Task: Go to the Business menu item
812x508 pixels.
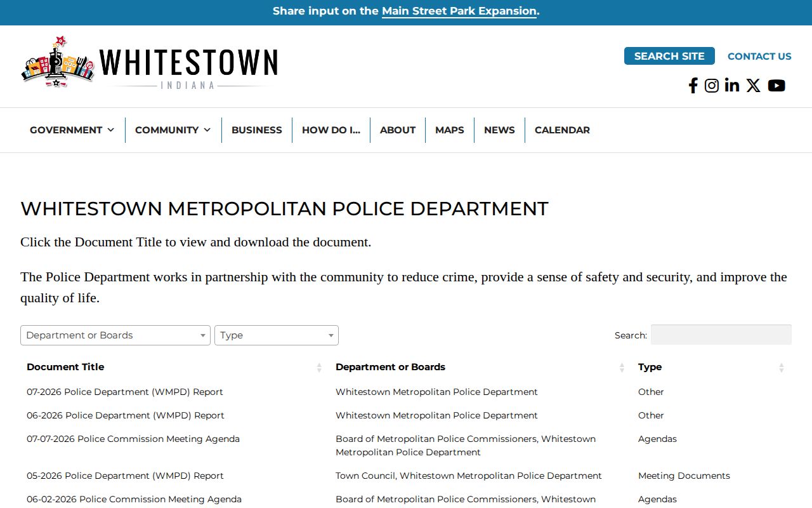Action: coord(257,130)
